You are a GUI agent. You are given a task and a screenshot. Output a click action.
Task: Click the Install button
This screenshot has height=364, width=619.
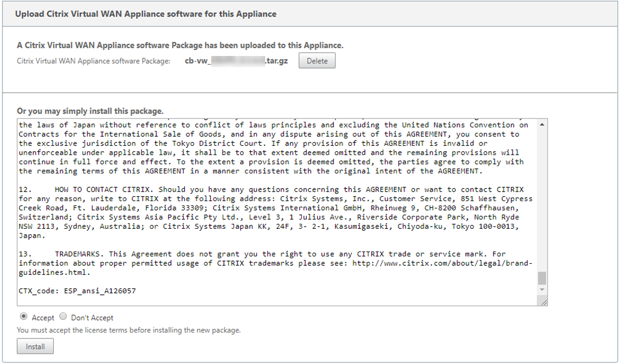point(35,347)
